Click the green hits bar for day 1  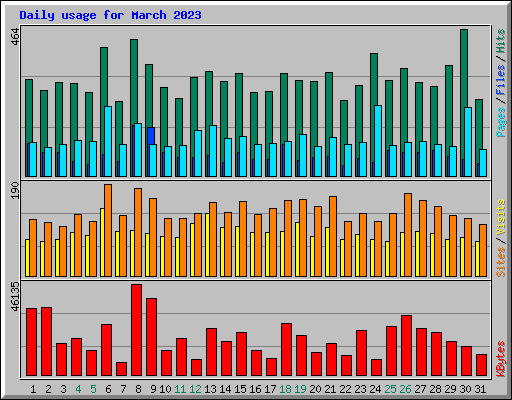click(x=29, y=111)
